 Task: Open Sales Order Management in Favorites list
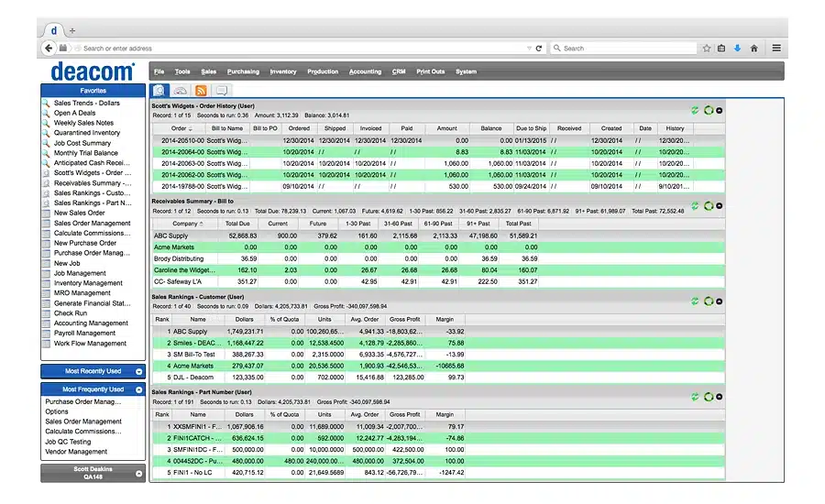[92, 223]
